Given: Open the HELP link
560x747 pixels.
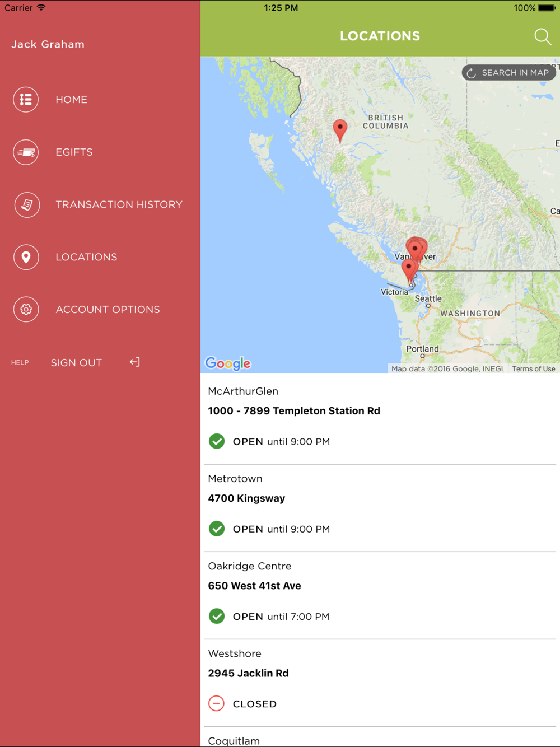Looking at the screenshot, I should tap(20, 363).
